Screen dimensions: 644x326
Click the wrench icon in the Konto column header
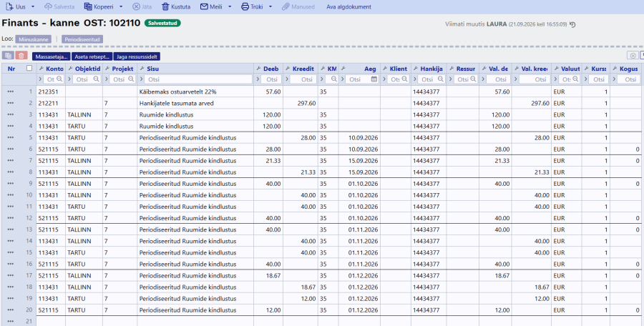tap(41, 69)
